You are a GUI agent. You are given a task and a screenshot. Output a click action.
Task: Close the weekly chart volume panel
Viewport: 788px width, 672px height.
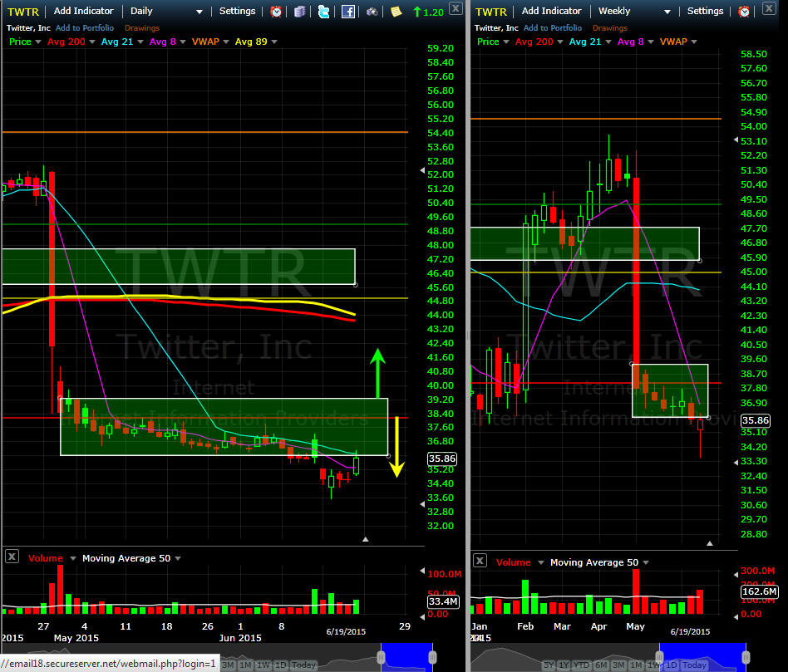tap(480, 562)
